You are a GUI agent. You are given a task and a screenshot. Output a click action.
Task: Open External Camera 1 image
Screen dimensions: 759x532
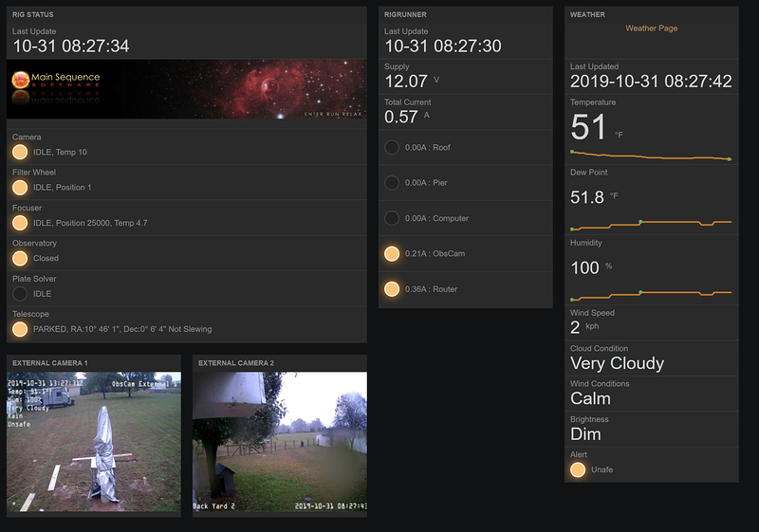point(93,442)
